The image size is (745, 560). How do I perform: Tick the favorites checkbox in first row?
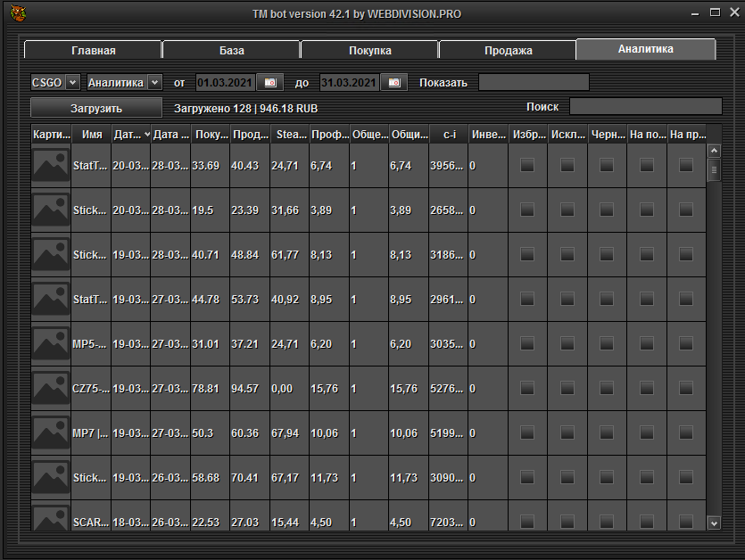coord(528,165)
